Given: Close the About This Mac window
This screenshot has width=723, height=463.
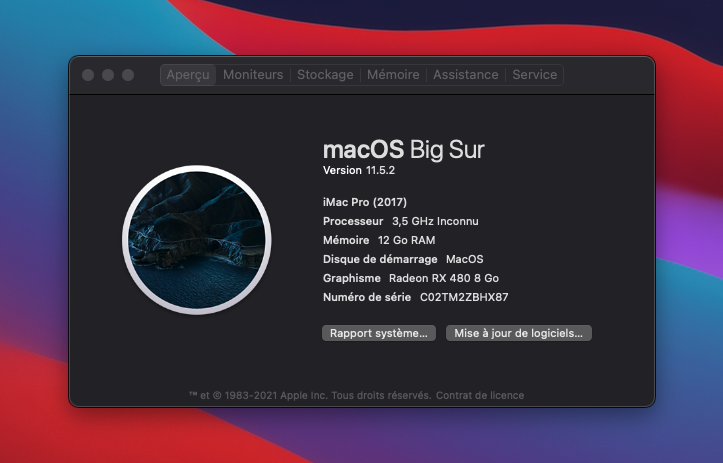Looking at the screenshot, I should [88, 75].
